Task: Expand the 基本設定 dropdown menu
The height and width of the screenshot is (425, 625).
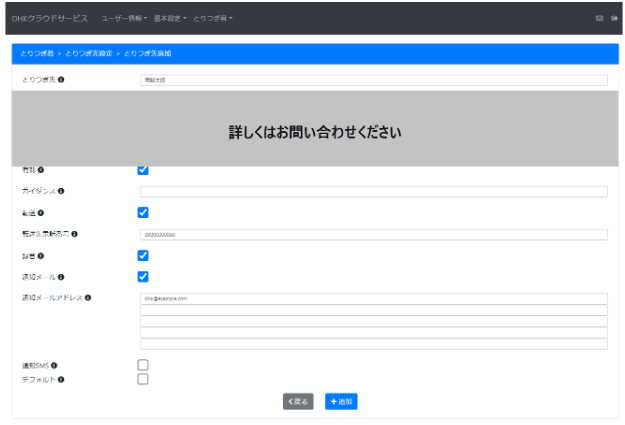Action: [x=170, y=18]
